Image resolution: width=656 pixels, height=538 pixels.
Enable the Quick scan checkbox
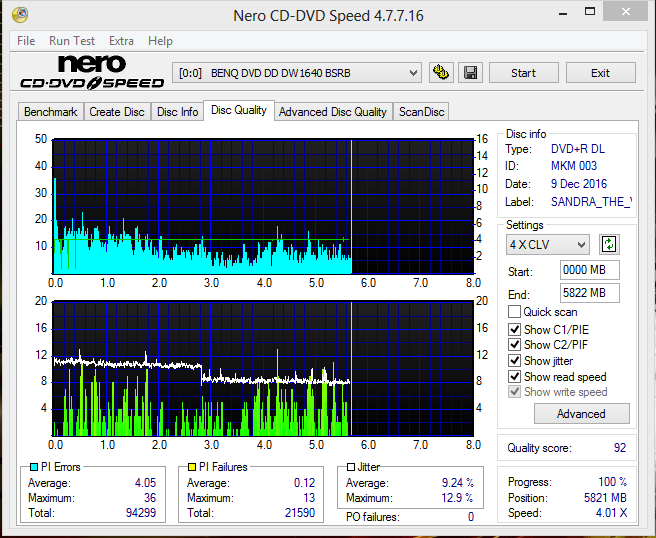(514, 312)
